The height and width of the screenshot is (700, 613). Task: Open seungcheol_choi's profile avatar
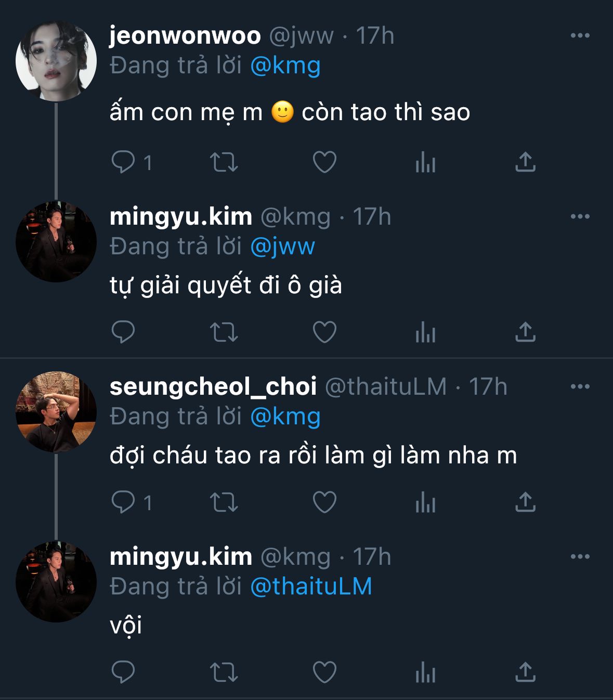(56, 411)
